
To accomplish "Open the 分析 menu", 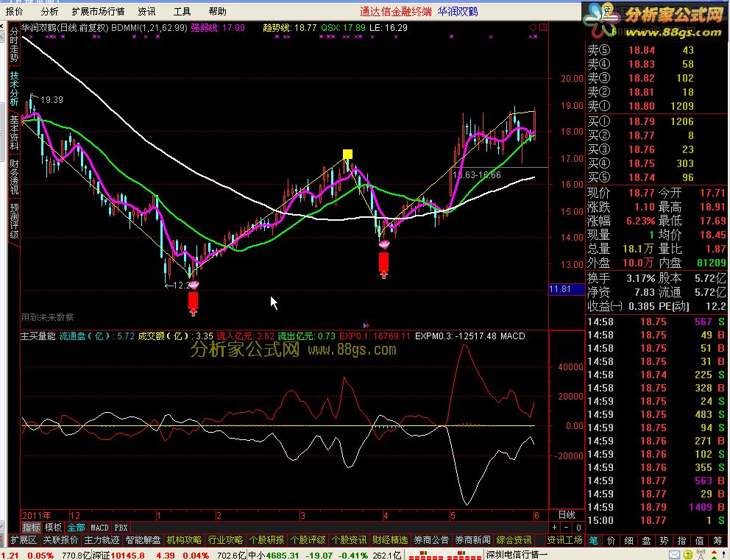I will 49,12.
